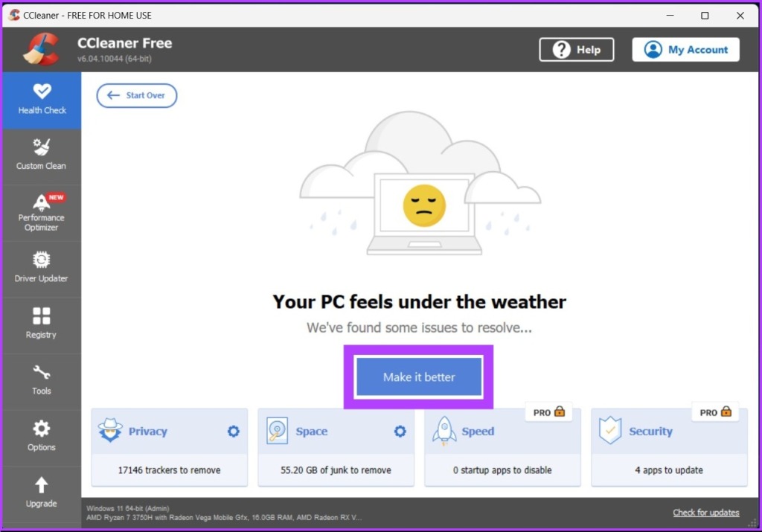Open Performance Optimizer rocket icon

41,202
